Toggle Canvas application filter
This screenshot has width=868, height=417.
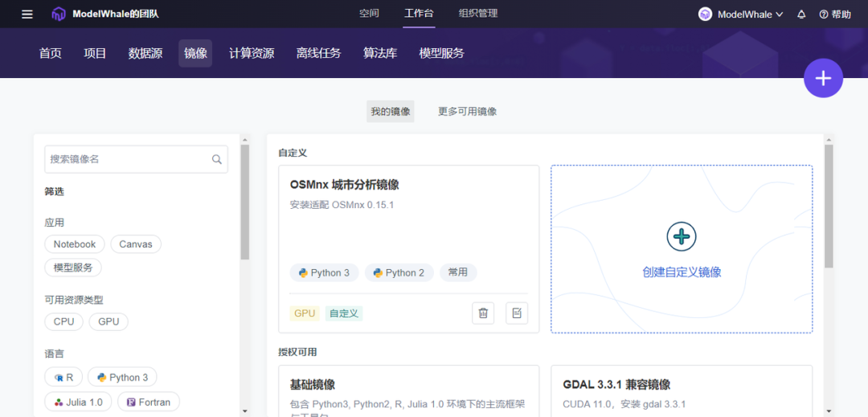coord(136,244)
